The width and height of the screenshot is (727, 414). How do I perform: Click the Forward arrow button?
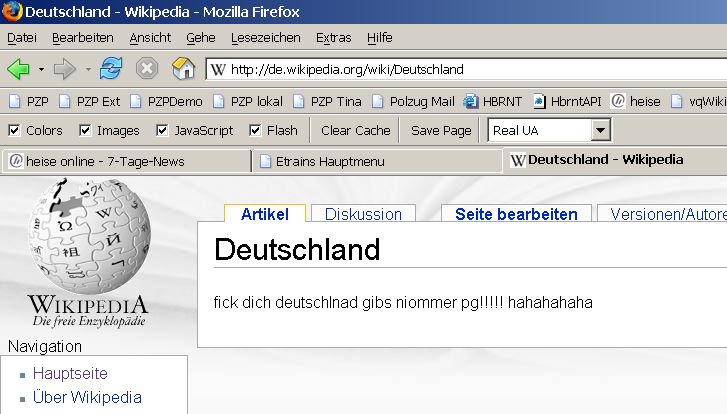click(x=66, y=70)
